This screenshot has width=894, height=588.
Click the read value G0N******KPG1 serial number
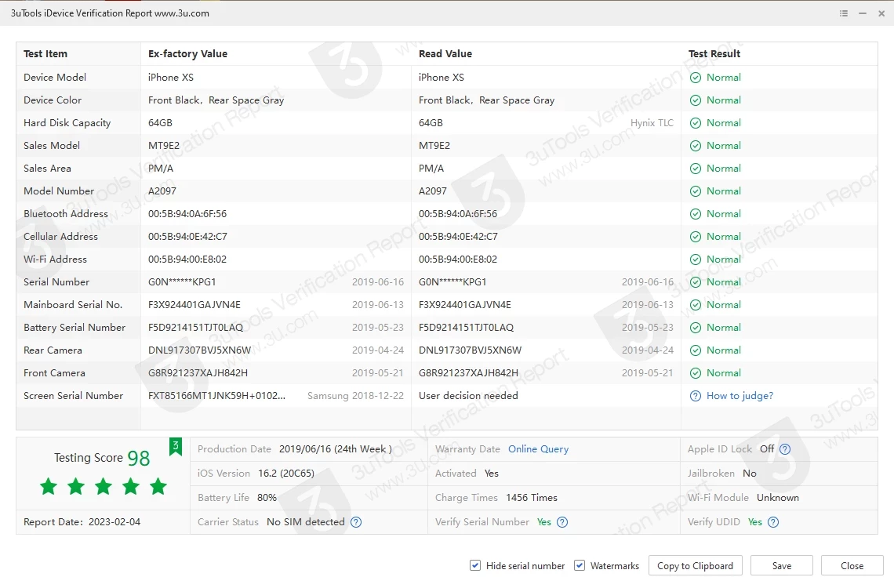[452, 282]
